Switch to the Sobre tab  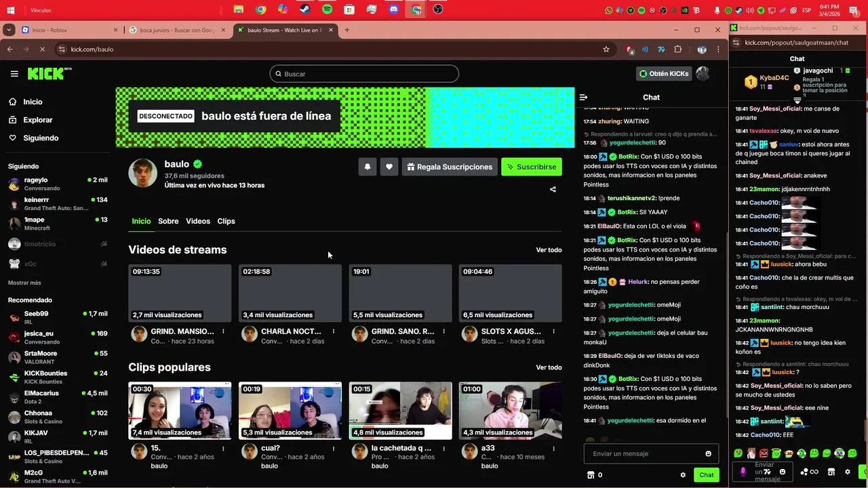click(x=168, y=221)
